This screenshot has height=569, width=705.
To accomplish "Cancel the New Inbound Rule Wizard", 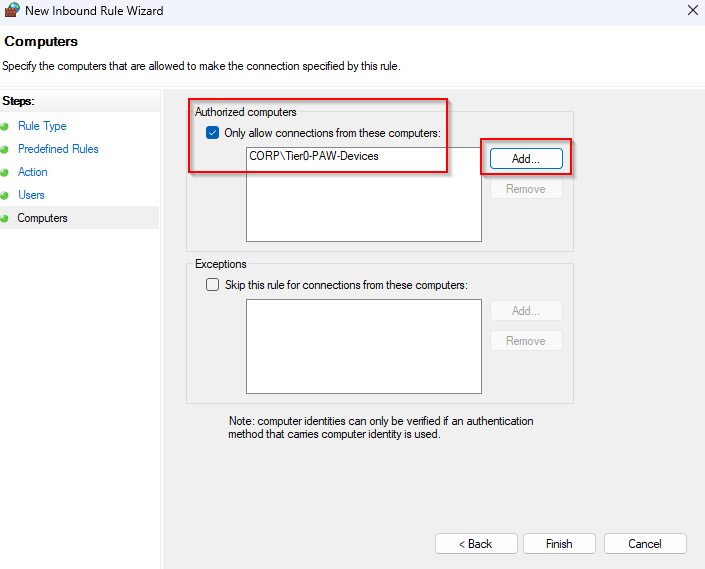I will (x=645, y=544).
